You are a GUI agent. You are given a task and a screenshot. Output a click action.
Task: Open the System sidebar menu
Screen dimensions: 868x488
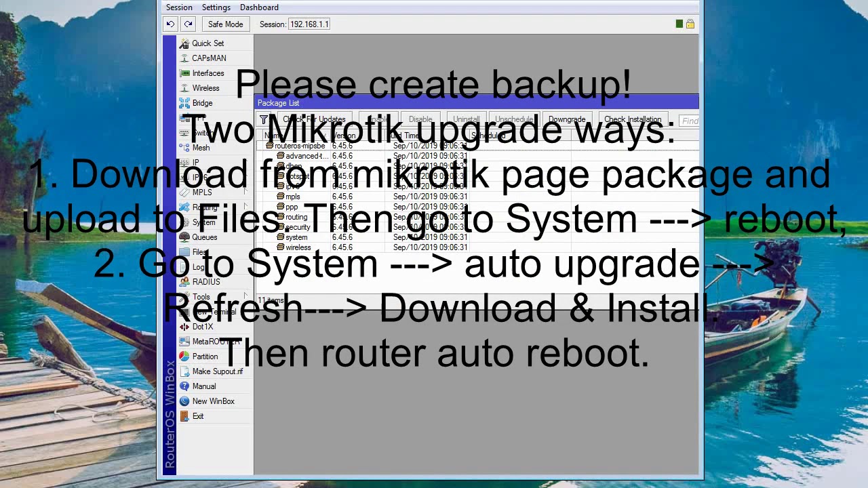click(203, 222)
